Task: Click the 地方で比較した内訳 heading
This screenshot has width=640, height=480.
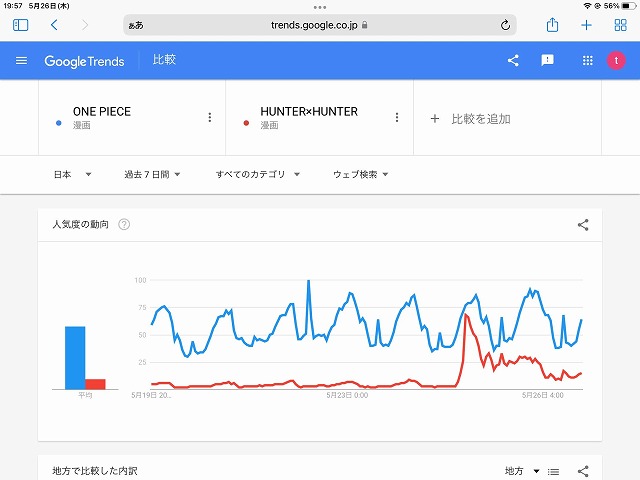Action: point(95,471)
